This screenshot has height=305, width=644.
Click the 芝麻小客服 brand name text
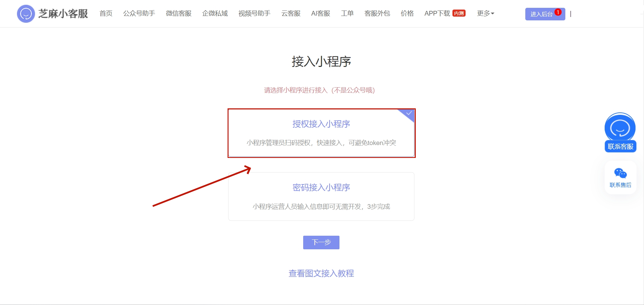pos(63,14)
